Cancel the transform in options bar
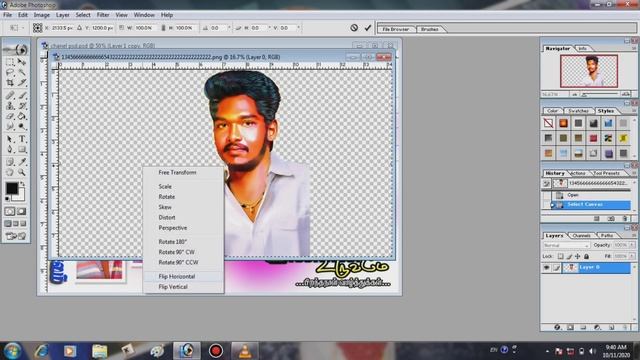 (354, 28)
